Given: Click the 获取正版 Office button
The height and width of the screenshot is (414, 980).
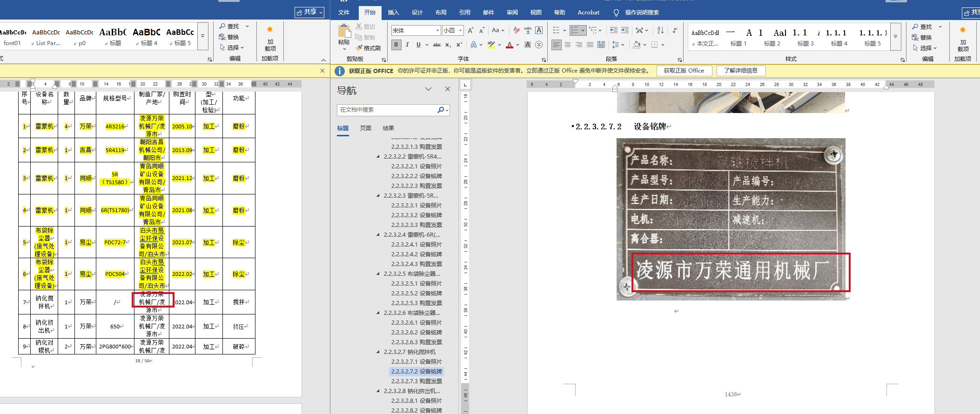Looking at the screenshot, I should point(684,71).
